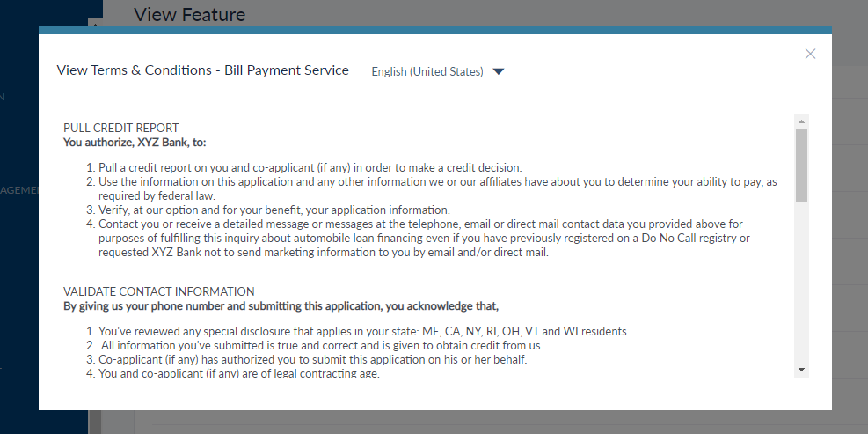
Task: Click the 'Contact you or receive a detailed message' item
Action: 420,224
